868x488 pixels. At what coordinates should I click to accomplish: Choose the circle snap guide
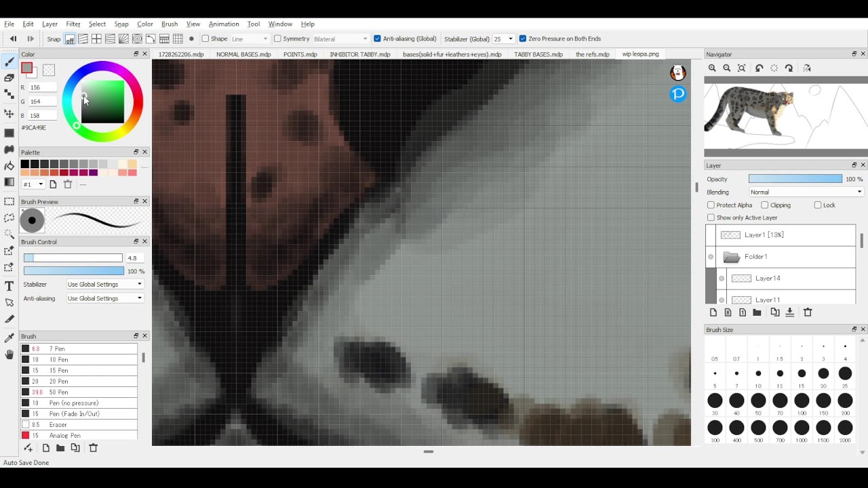[x=137, y=39]
